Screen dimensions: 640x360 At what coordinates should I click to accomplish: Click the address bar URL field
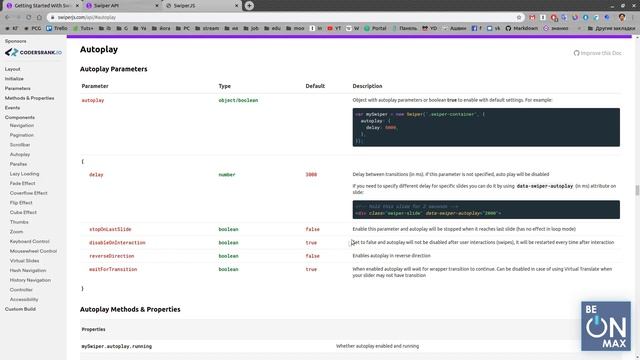click(286, 17)
